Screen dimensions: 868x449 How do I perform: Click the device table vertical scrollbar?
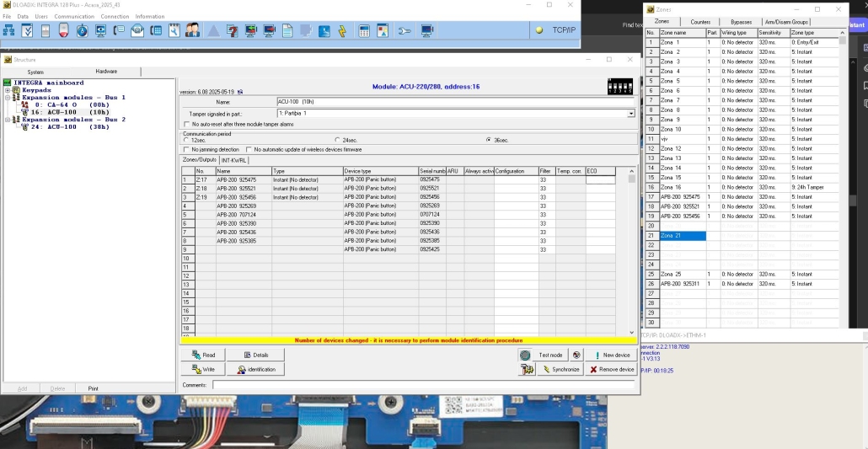[x=632, y=253]
